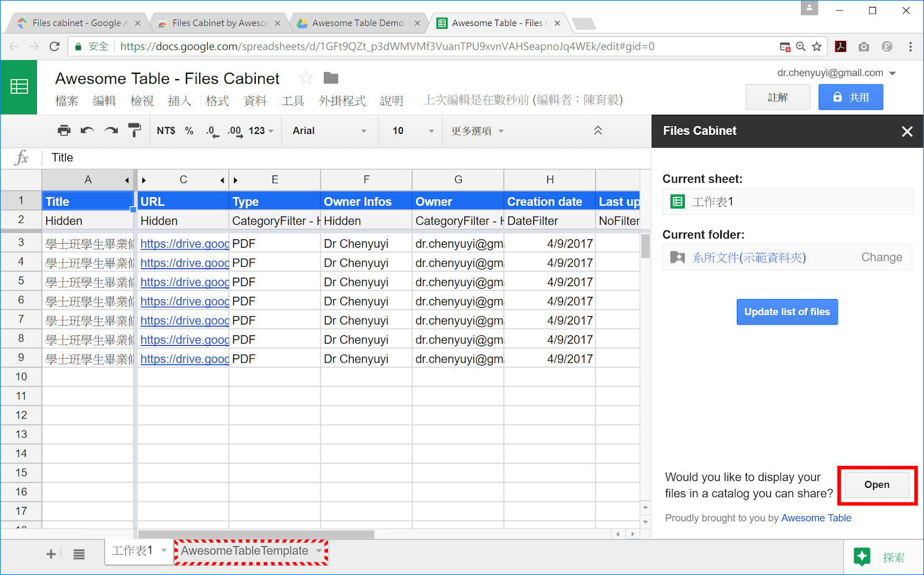The width and height of the screenshot is (924, 575).
Task: Switch to the Awesome Table Demo browser tab
Action: [358, 23]
